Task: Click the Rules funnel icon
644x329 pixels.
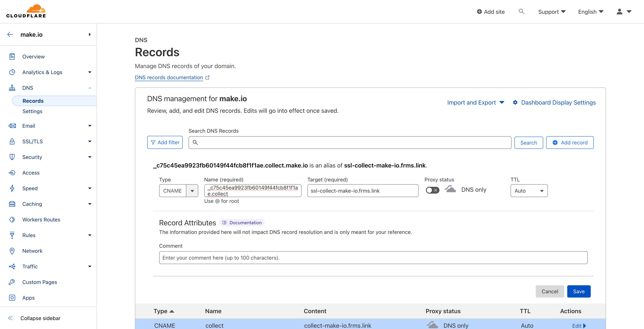Action: [12, 235]
